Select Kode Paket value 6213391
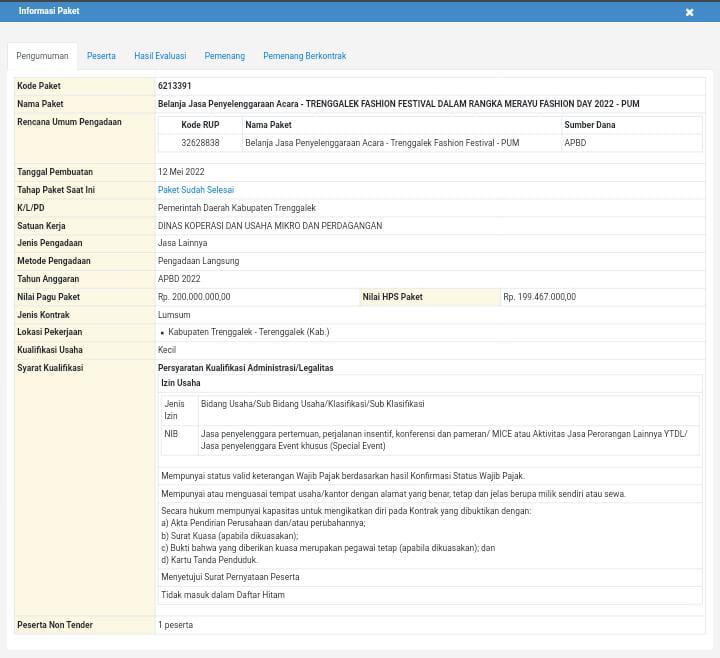The image size is (720, 658). (x=174, y=86)
